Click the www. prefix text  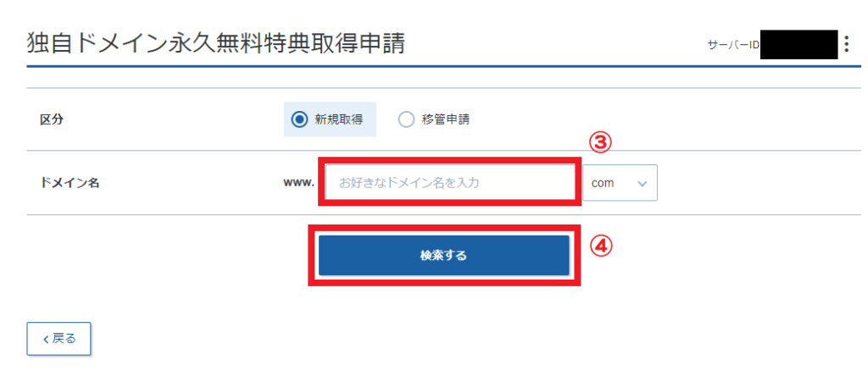299,183
